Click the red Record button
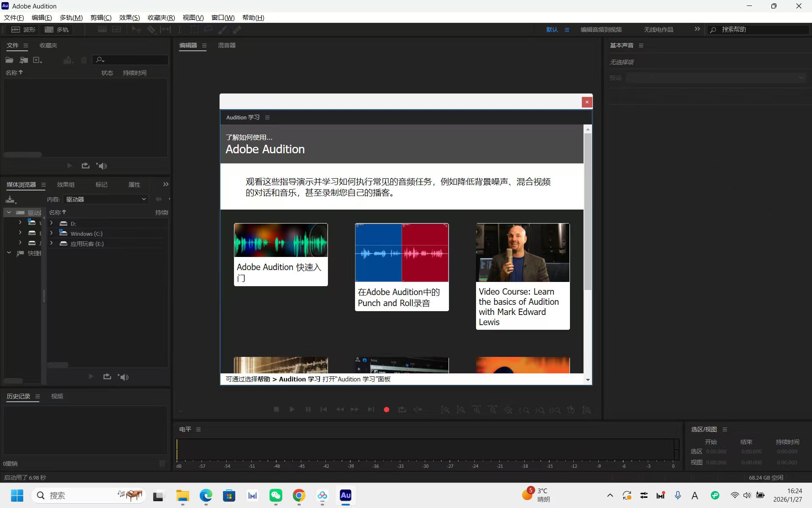 pos(386,409)
